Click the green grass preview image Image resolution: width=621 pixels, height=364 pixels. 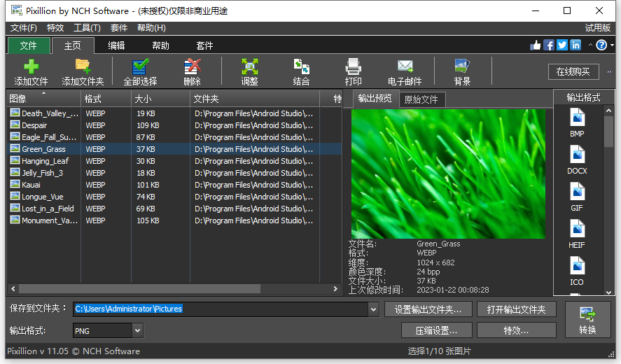point(448,174)
